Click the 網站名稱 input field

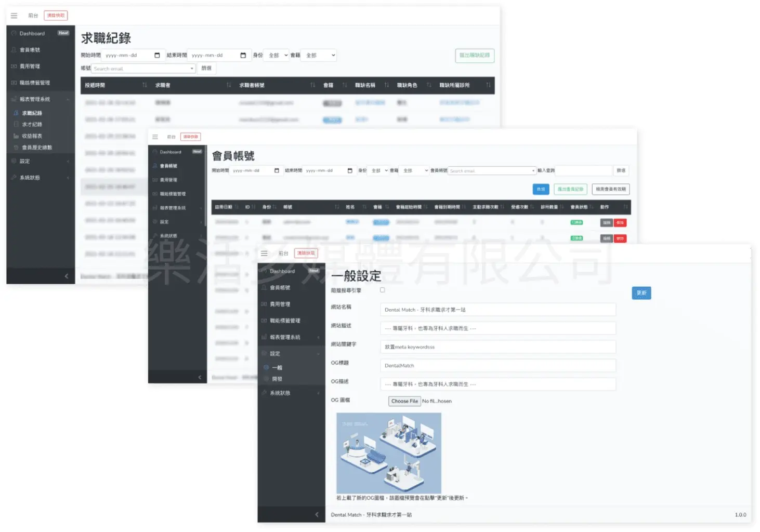[x=497, y=310]
